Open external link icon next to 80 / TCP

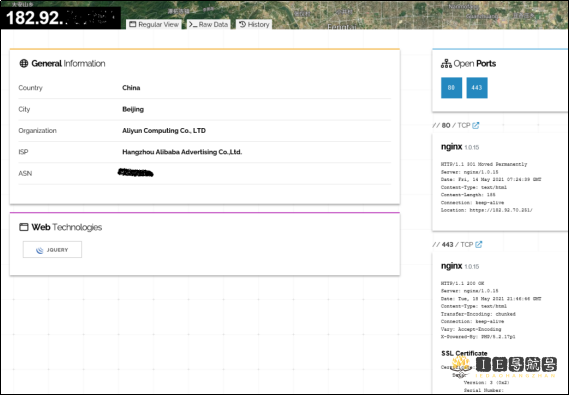475,125
